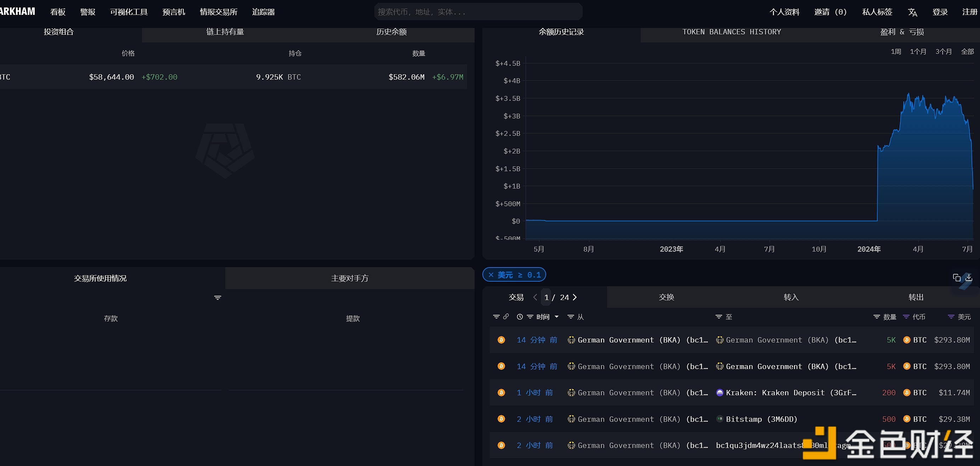Click the ARKHAM logo
Screen dimensions: 980x466
pyautogui.click(x=17, y=11)
